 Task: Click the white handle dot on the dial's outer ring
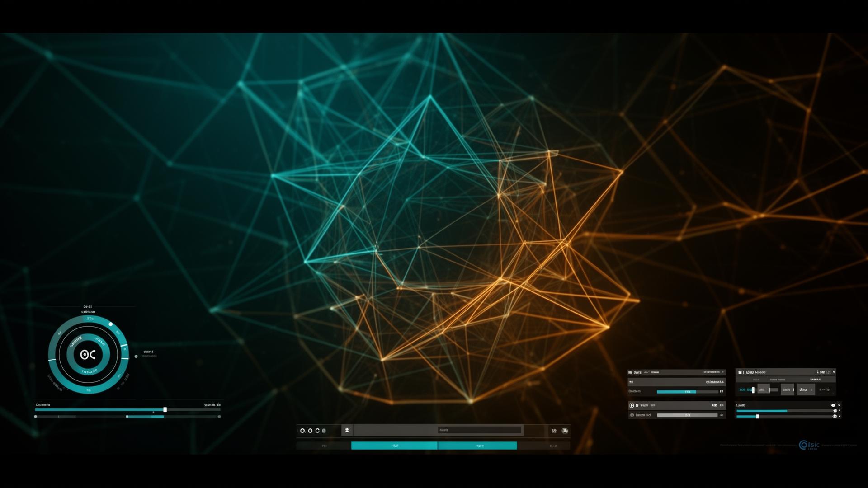tap(111, 324)
